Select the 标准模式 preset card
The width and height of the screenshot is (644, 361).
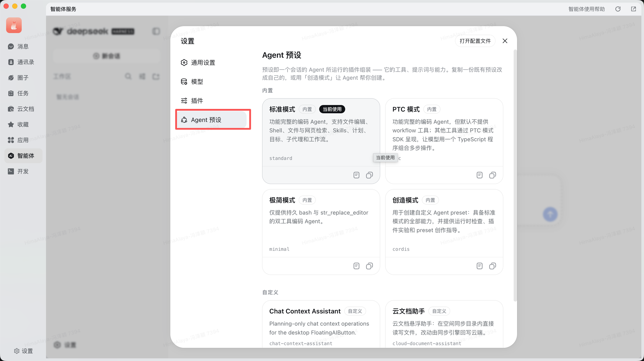pyautogui.click(x=321, y=141)
